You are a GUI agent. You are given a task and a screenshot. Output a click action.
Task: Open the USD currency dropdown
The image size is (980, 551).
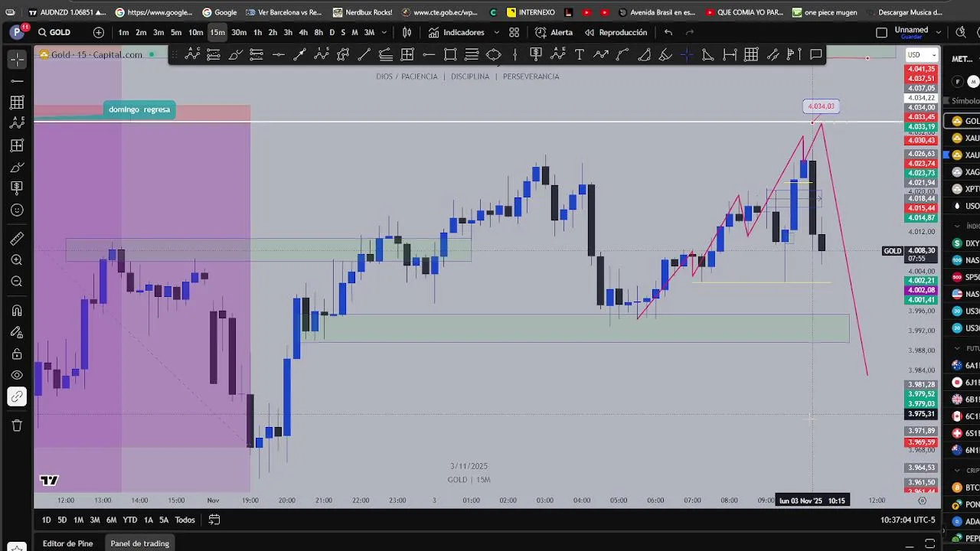[x=921, y=54]
